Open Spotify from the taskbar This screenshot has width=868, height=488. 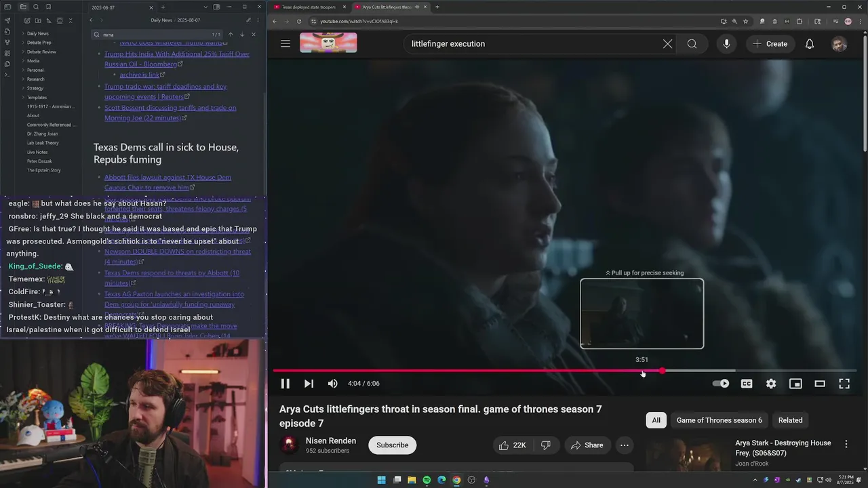pyautogui.click(x=427, y=480)
